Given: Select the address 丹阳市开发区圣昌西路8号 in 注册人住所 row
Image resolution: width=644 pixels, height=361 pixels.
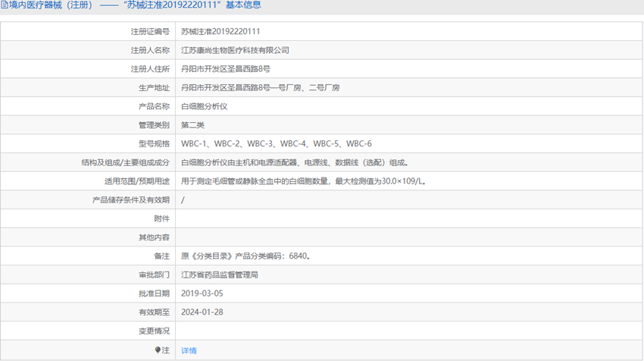Looking at the screenshot, I should (226, 69).
